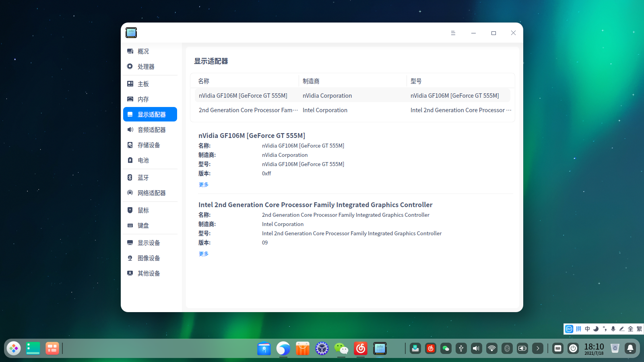
Task: Click the 制造商 column header
Action: click(x=311, y=81)
